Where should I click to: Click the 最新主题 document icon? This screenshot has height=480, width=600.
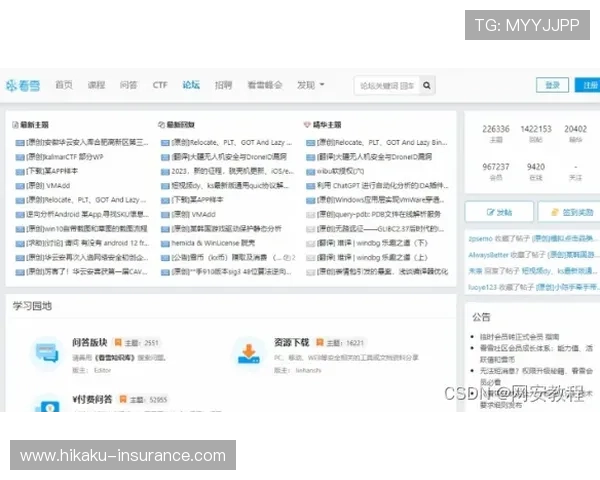(x=15, y=125)
